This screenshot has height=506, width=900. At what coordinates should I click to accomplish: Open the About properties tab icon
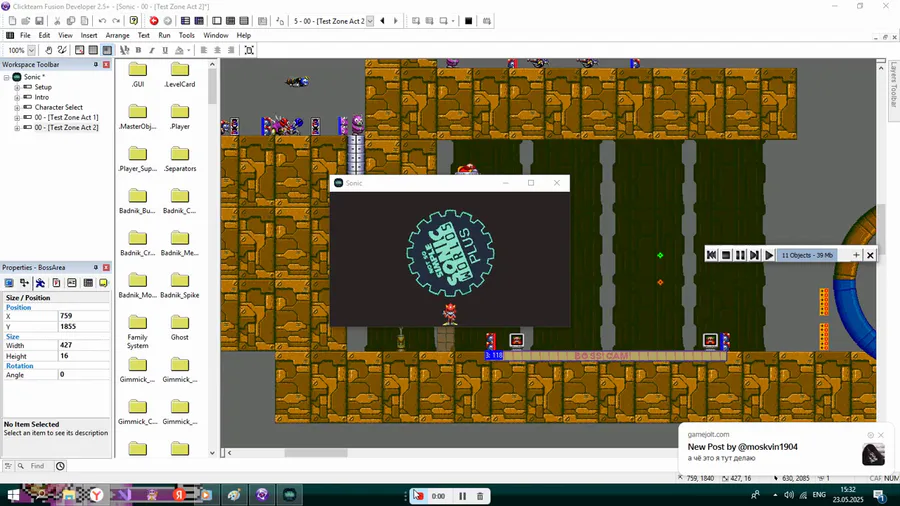(x=103, y=283)
